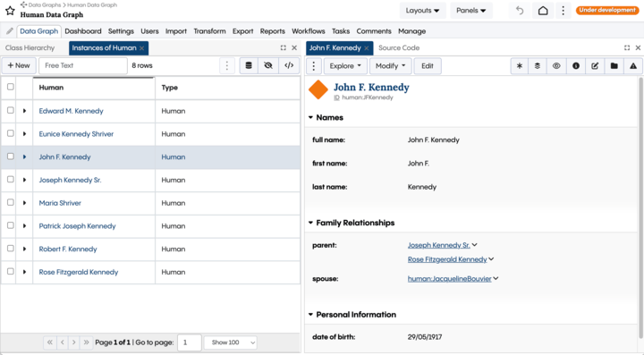Collapse the Family Relationships section

pyautogui.click(x=311, y=223)
